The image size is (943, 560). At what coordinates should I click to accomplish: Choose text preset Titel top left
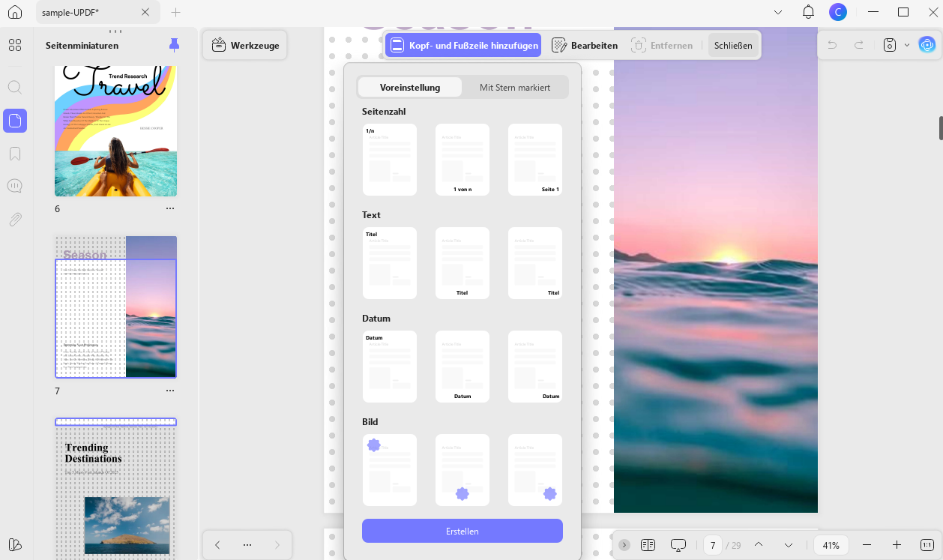(390, 263)
